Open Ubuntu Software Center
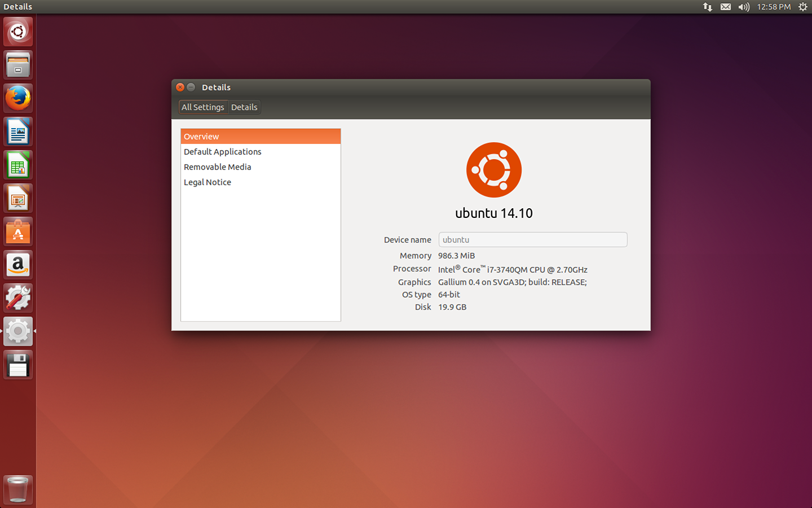Viewport: 812px width, 508px height. click(x=18, y=231)
